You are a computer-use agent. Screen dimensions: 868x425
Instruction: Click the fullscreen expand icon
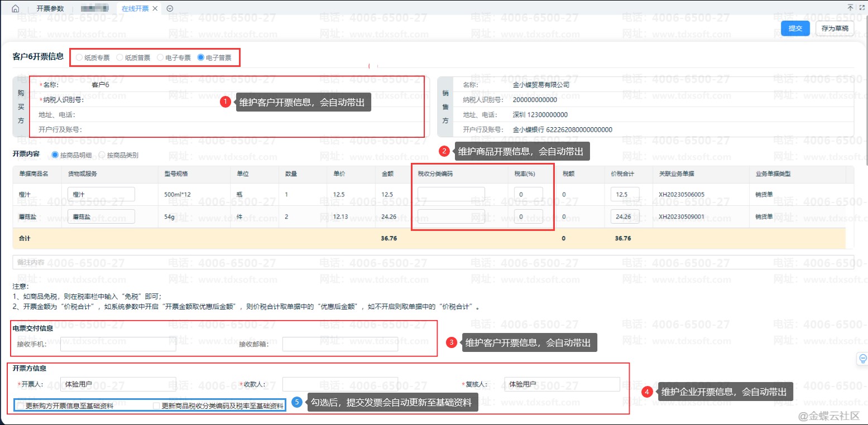(x=862, y=7)
